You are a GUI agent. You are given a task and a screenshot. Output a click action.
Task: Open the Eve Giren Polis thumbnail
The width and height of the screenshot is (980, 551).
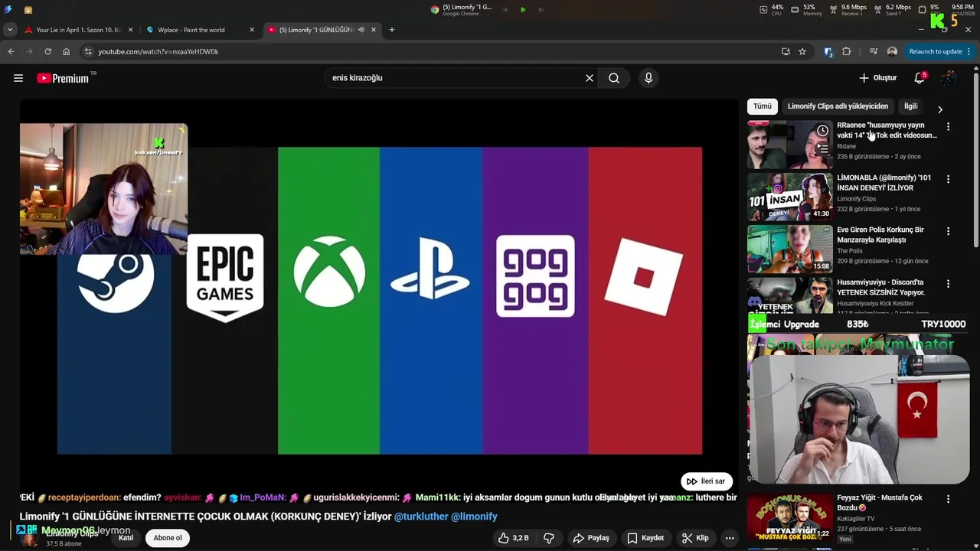click(x=790, y=249)
